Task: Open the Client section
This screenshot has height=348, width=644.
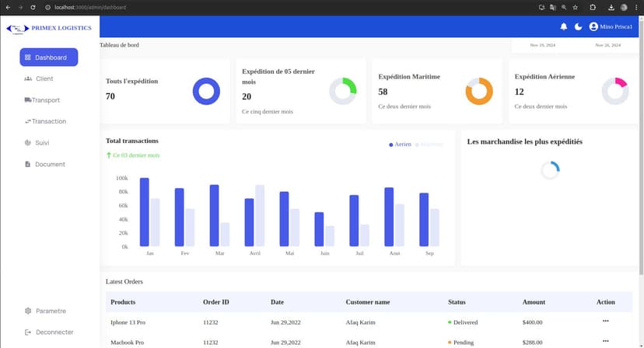Action: [x=44, y=78]
